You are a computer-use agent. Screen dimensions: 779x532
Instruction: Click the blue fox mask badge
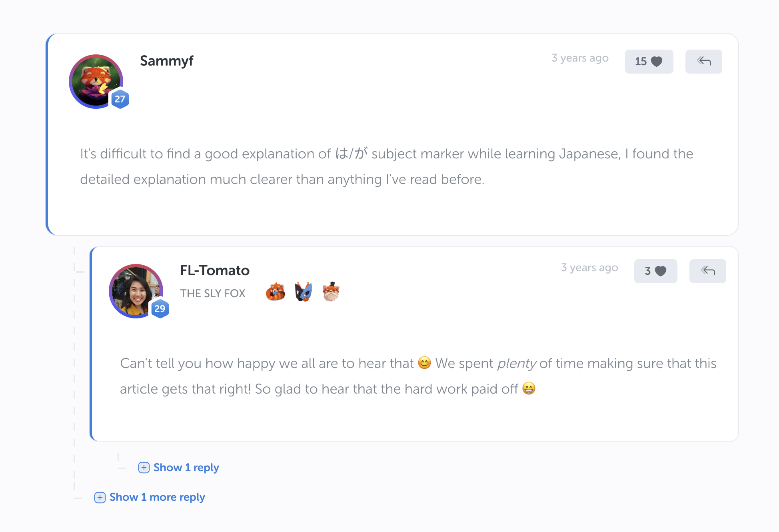(x=303, y=292)
